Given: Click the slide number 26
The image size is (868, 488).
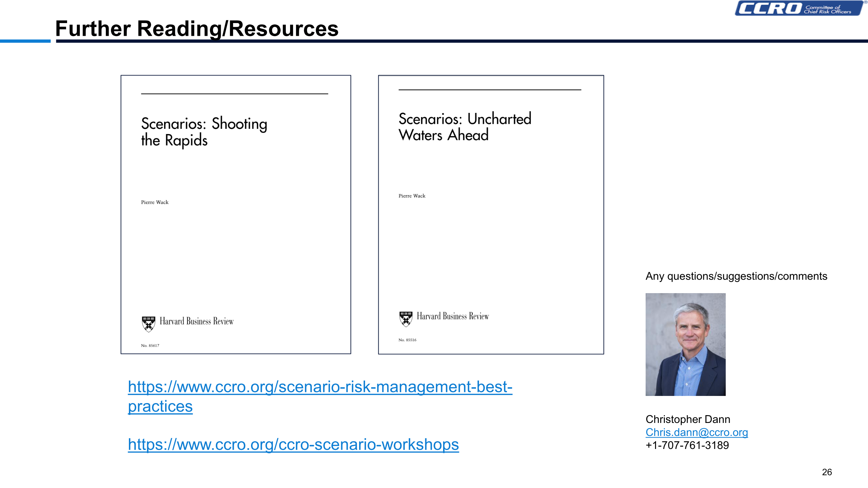Looking at the screenshot, I should coord(827,472).
